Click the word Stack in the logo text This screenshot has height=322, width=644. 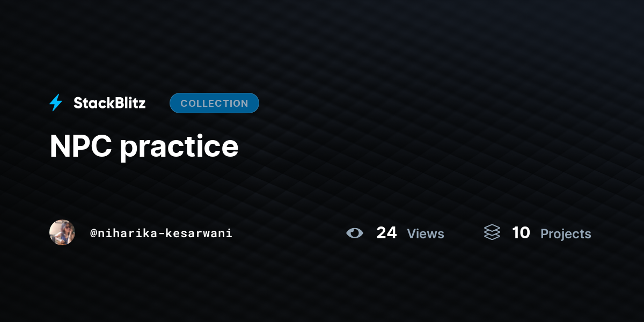[x=92, y=103]
